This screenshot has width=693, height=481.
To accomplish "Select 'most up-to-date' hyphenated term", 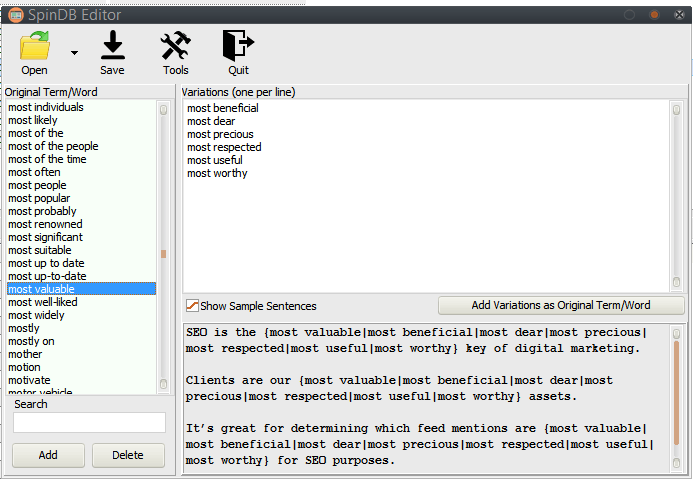I will coord(81,276).
